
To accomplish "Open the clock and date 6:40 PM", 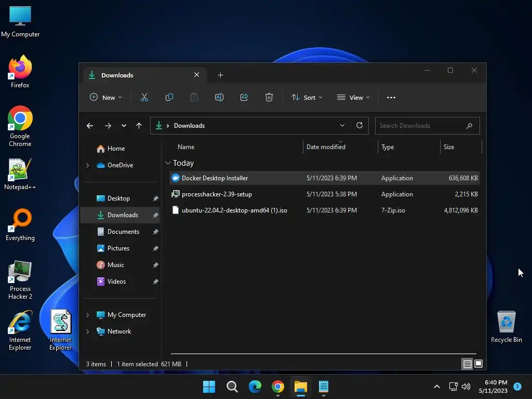I will [x=493, y=387].
